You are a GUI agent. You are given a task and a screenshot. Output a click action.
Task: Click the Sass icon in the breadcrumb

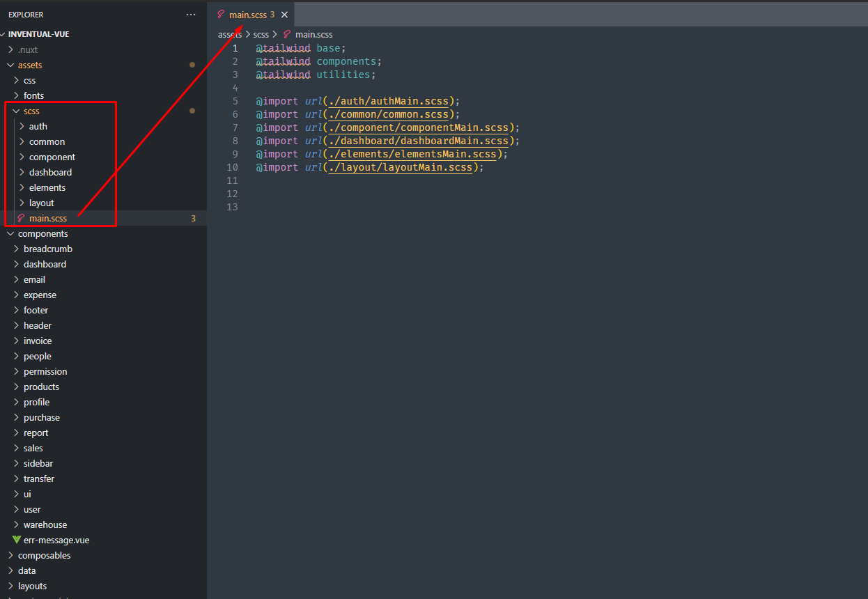point(287,34)
